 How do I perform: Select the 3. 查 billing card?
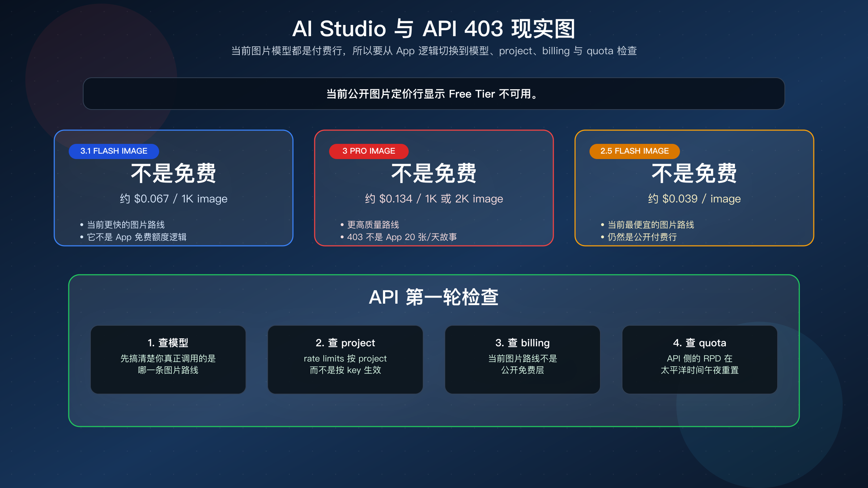pos(522,359)
